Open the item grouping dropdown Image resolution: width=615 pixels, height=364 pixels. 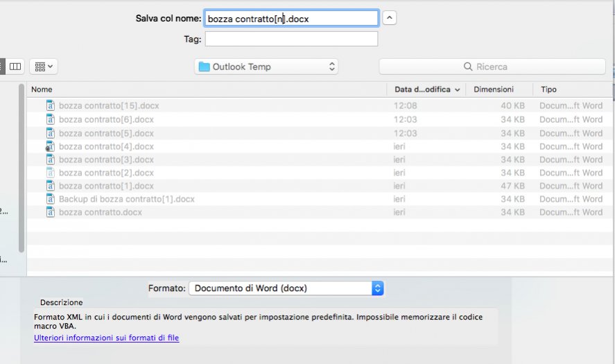(x=43, y=67)
